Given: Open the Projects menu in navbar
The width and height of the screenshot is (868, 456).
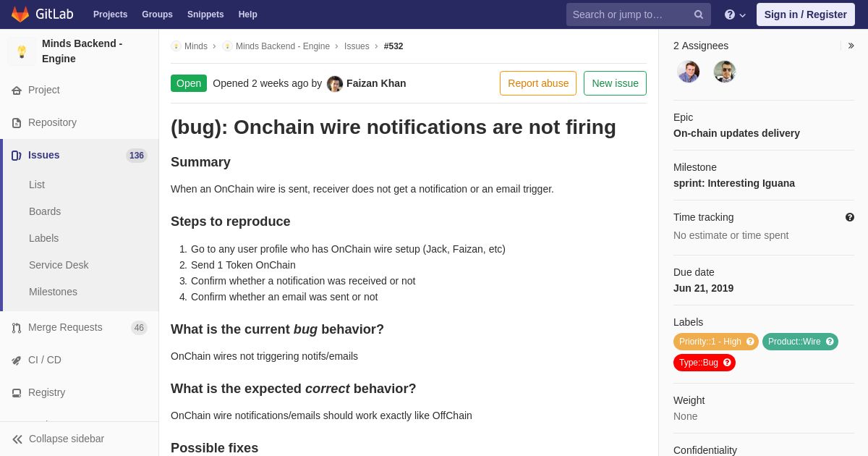Looking at the screenshot, I should coord(110,14).
